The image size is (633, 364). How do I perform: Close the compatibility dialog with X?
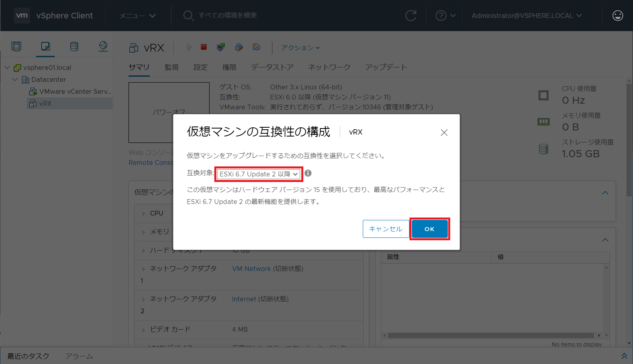pyautogui.click(x=444, y=133)
